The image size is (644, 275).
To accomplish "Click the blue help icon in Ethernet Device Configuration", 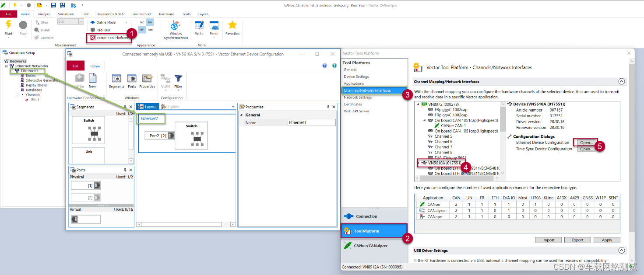I will pos(325,66).
